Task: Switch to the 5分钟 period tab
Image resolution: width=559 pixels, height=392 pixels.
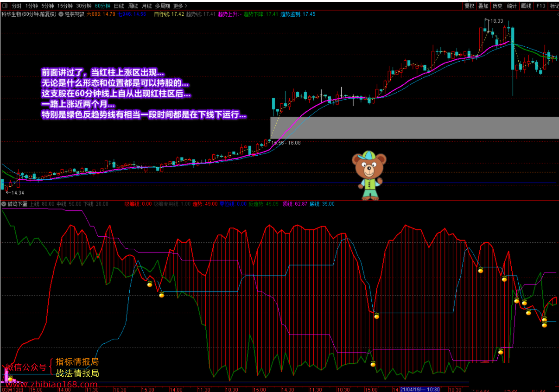Action: (47, 6)
